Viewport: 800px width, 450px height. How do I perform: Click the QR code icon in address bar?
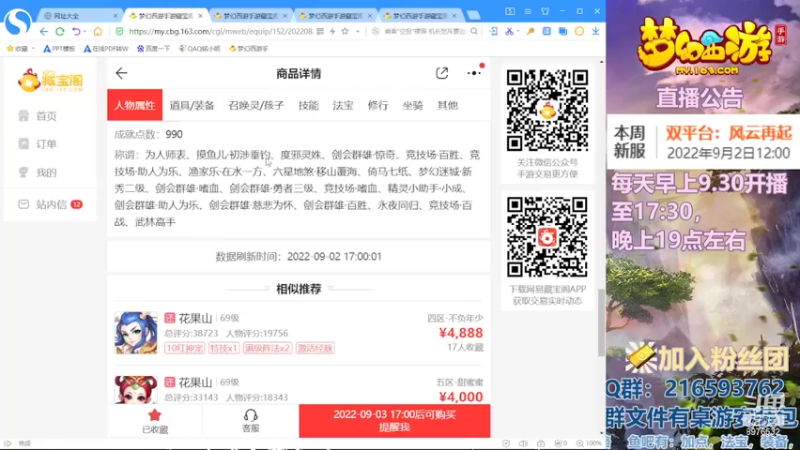tap(320, 32)
